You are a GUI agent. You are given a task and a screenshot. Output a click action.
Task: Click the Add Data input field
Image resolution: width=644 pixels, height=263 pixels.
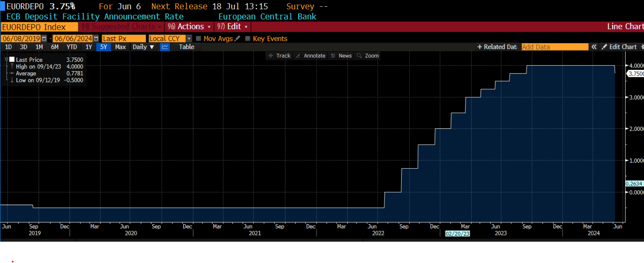pyautogui.click(x=555, y=47)
